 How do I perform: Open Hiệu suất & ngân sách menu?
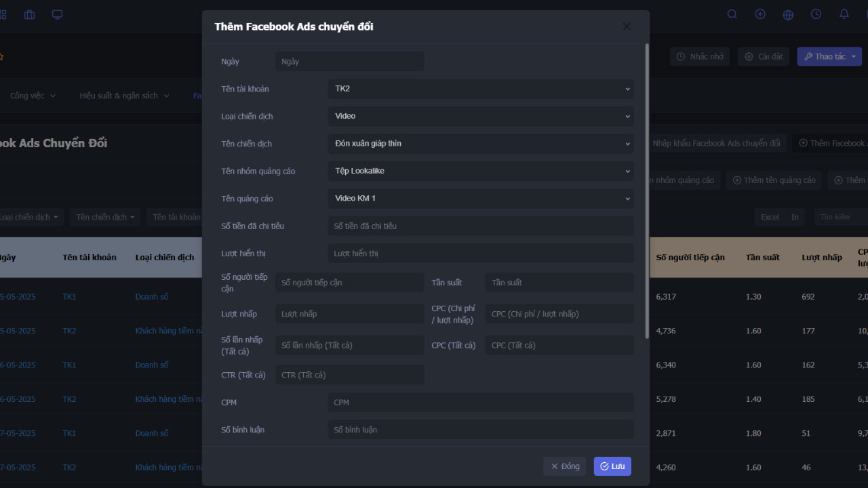click(124, 96)
